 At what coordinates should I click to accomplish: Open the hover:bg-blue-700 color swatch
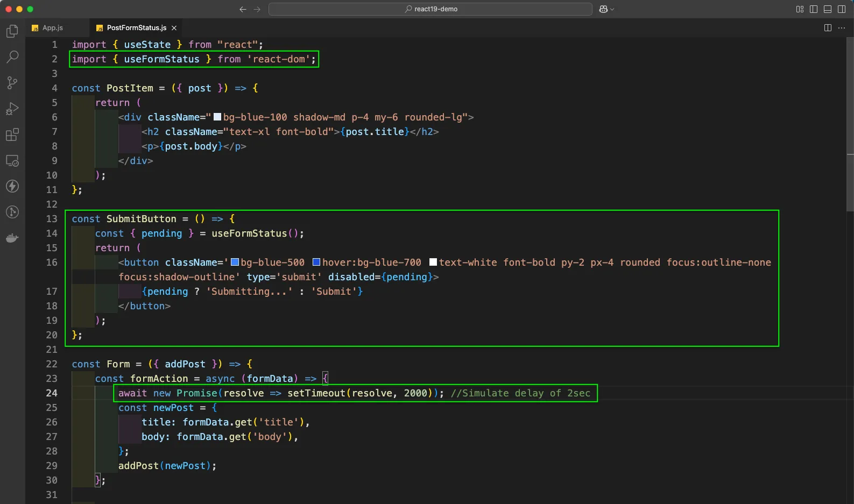[x=316, y=262]
